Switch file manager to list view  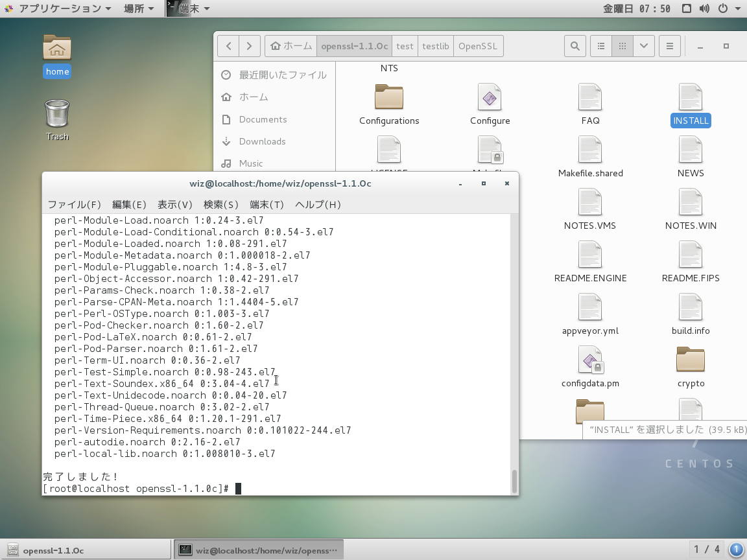(600, 46)
